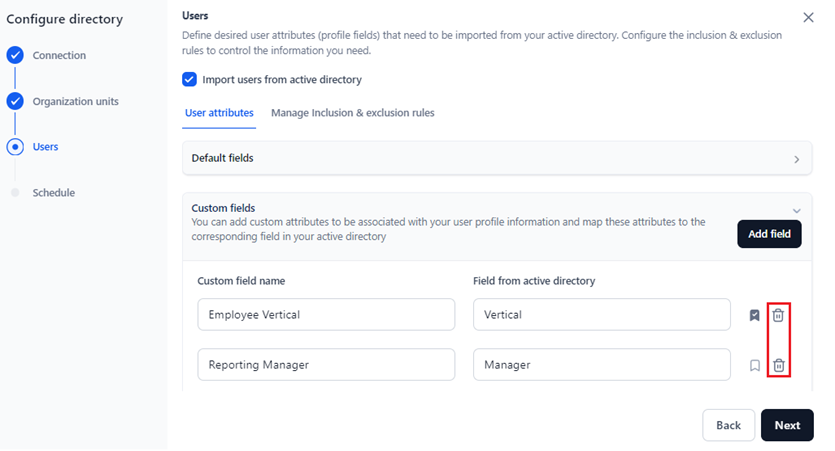Edit the Employee Vertical name field

pyautogui.click(x=326, y=315)
